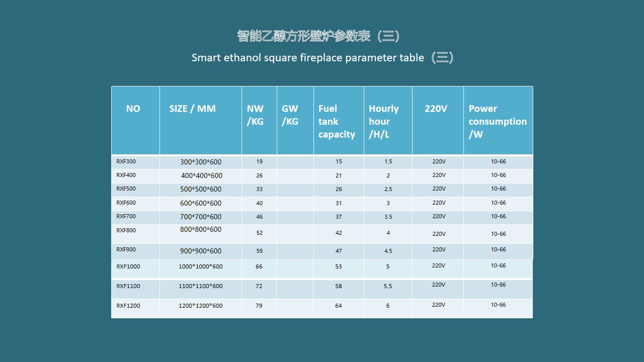
Task: Select the hourly value '1.5'
Action: (388, 161)
